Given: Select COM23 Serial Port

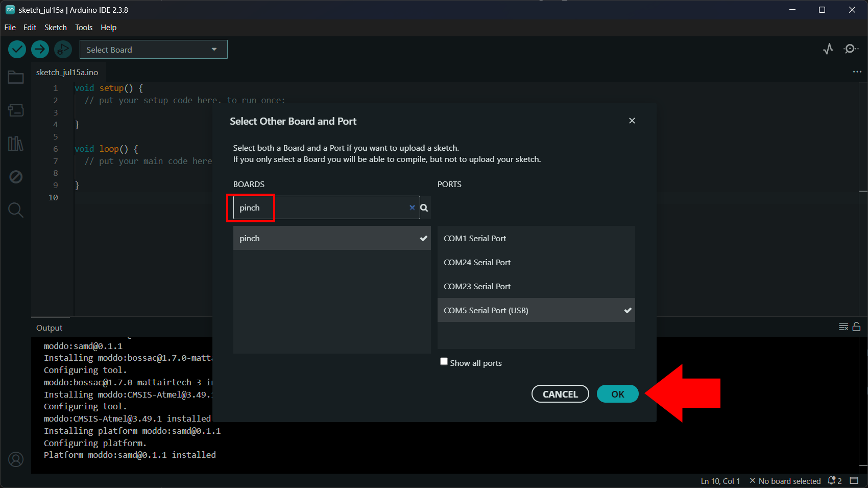Looking at the screenshot, I should 536,286.
